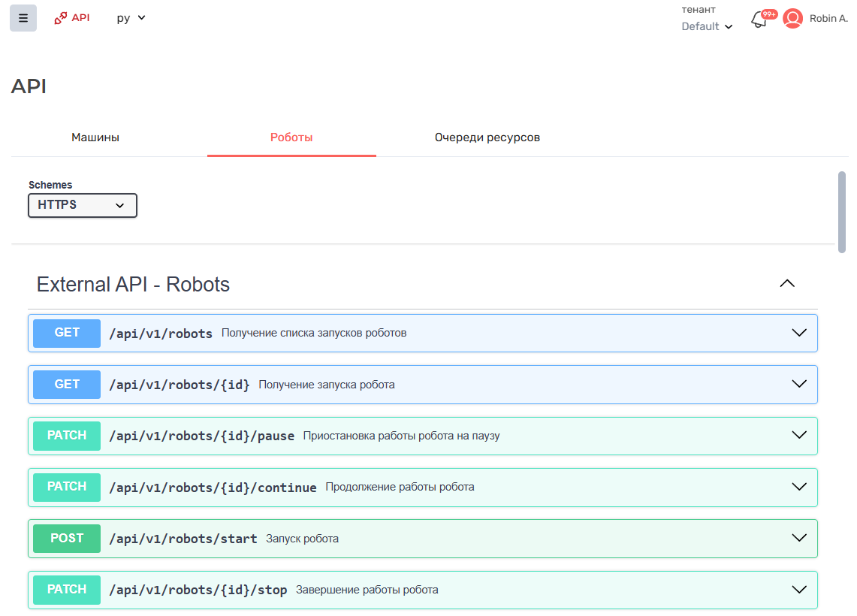Click the red API rocket icon
The width and height of the screenshot is (857, 616).
click(x=61, y=18)
